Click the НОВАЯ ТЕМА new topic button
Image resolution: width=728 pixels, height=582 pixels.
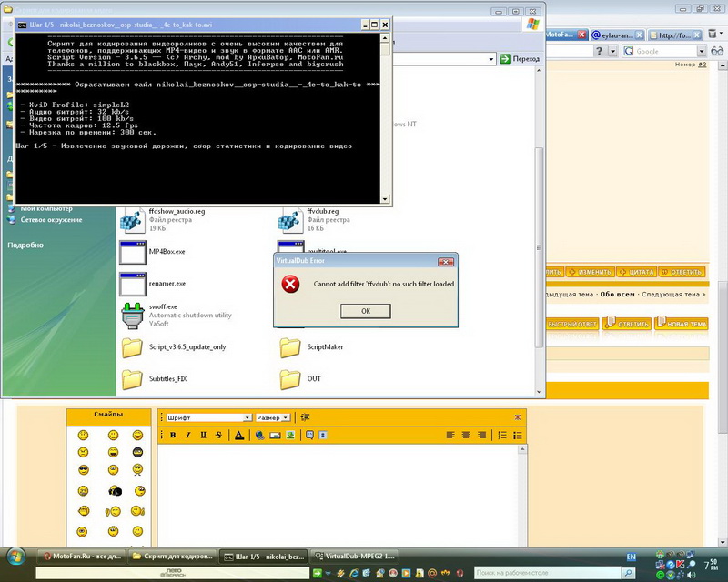(x=682, y=323)
